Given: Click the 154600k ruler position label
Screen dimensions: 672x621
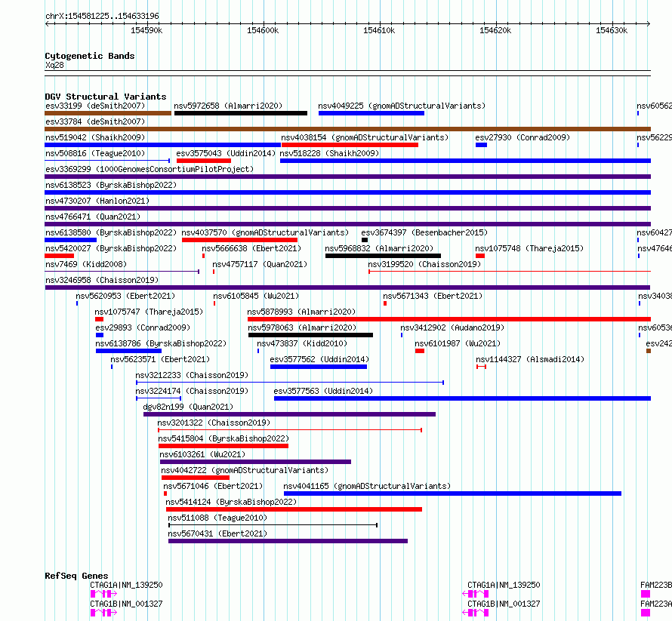Looking at the screenshot, I should (x=263, y=30).
